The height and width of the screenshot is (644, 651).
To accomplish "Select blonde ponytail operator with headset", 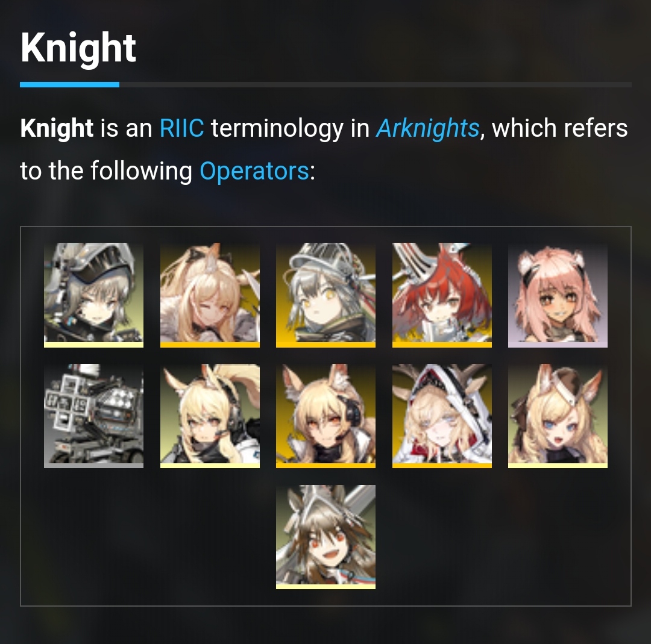I will tap(210, 416).
